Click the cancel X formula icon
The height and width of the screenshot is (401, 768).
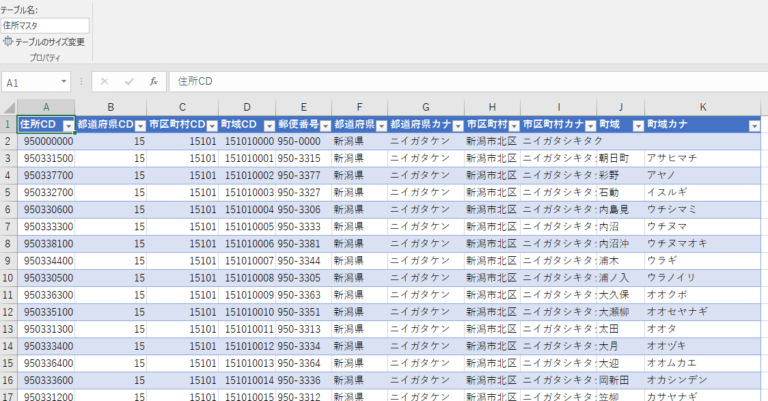click(x=104, y=81)
